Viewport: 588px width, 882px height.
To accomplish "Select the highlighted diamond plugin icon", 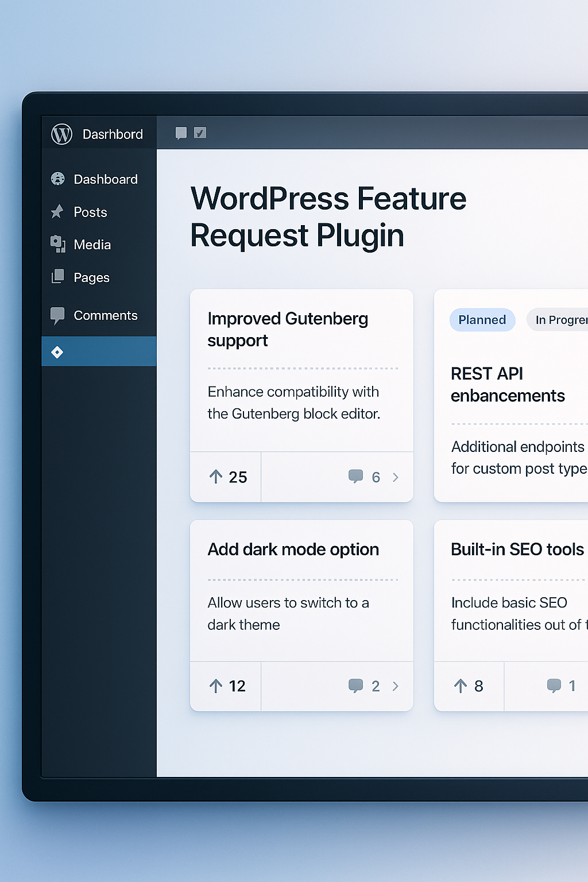I will coord(57,352).
